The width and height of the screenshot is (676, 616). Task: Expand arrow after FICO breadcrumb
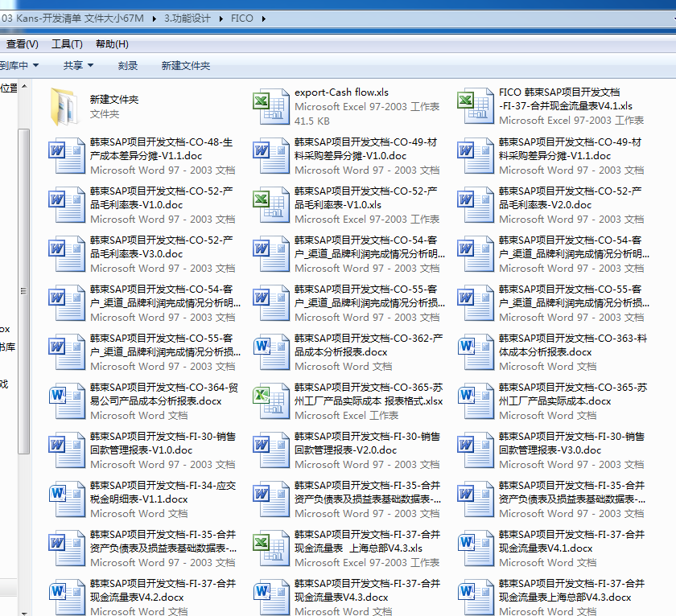tap(263, 19)
